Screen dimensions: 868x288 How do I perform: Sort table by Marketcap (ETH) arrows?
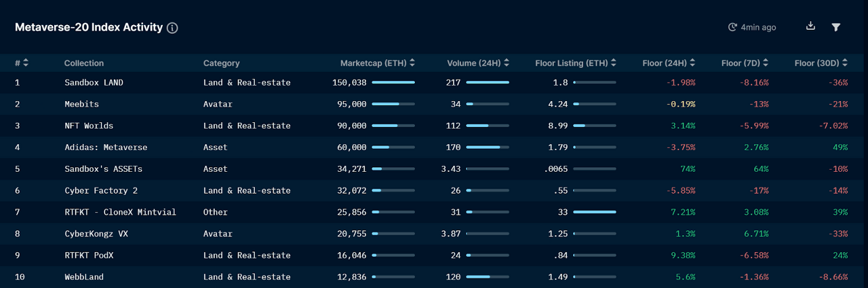point(412,63)
